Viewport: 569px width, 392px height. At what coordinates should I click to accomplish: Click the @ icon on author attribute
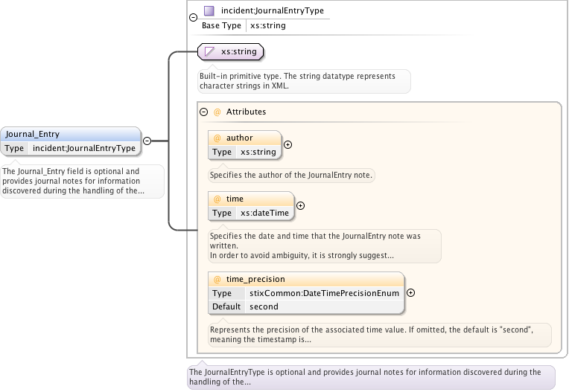(217, 138)
